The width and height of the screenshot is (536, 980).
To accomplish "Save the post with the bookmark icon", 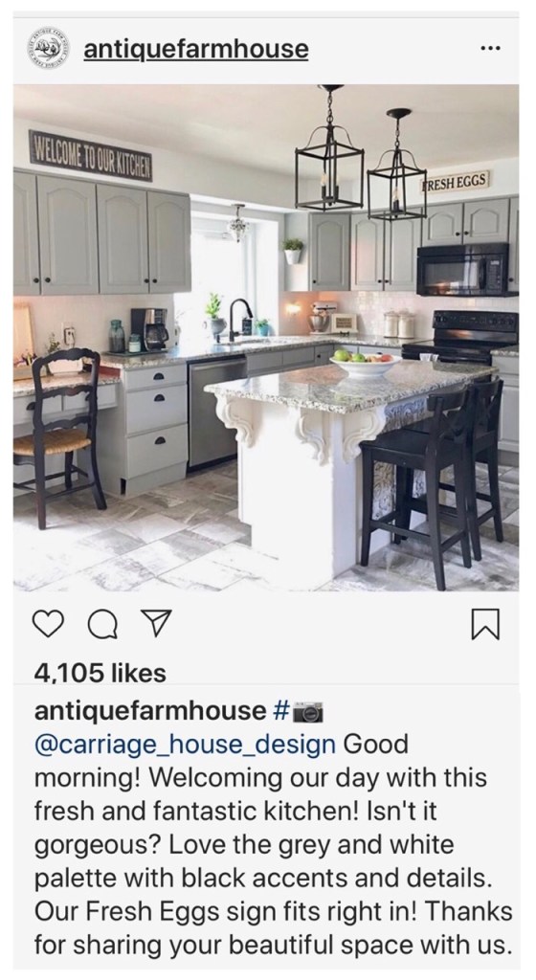I will 485,625.
